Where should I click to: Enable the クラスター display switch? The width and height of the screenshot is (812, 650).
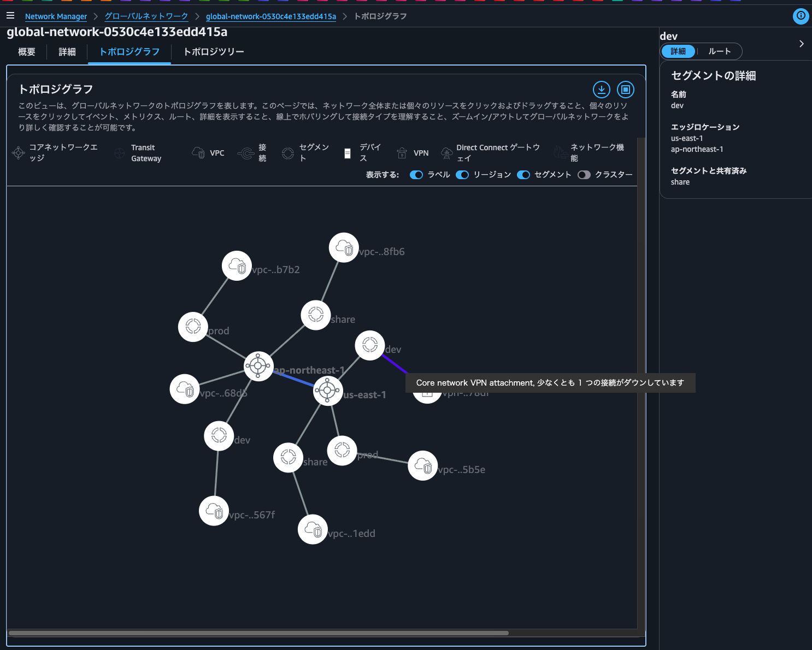(x=584, y=174)
